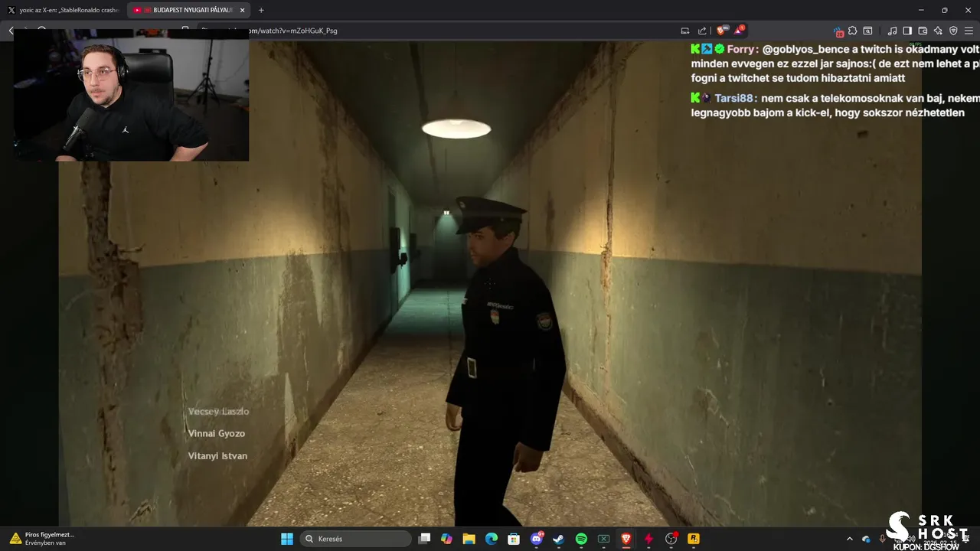Open a new browser tab
Viewport: 980px width, 551px height.
pyautogui.click(x=261, y=10)
